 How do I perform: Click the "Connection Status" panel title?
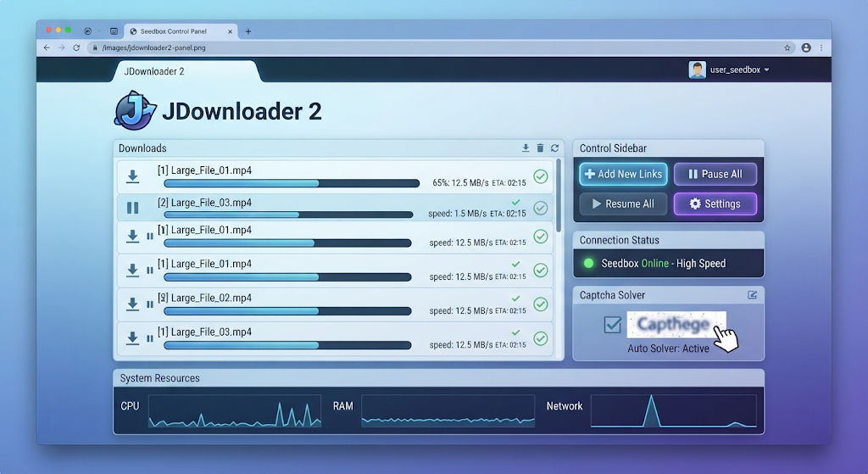pos(620,240)
